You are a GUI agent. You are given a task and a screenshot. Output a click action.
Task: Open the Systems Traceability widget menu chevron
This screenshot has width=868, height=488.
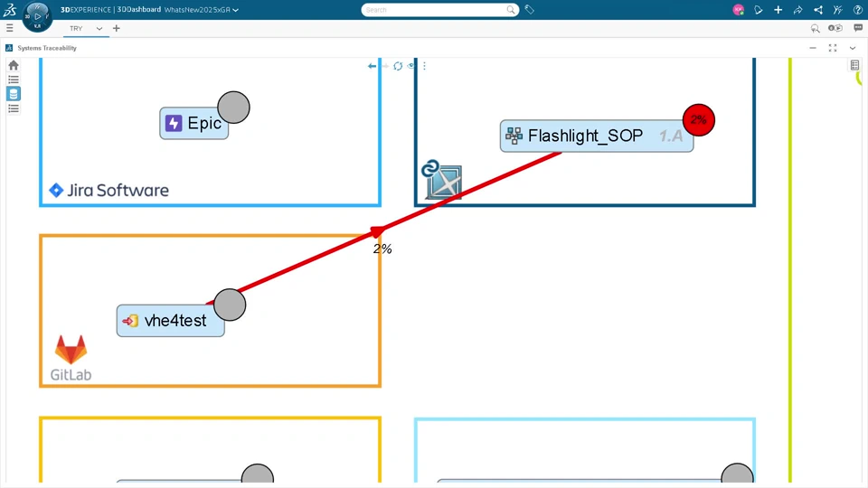click(x=853, y=48)
